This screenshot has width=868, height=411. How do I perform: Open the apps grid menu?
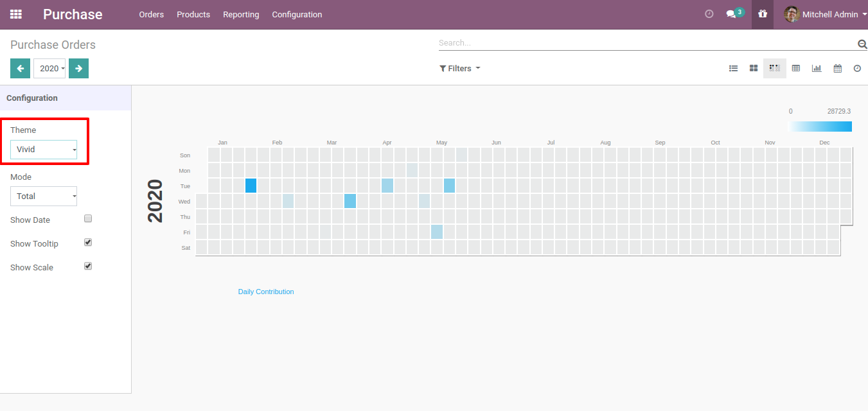point(16,14)
